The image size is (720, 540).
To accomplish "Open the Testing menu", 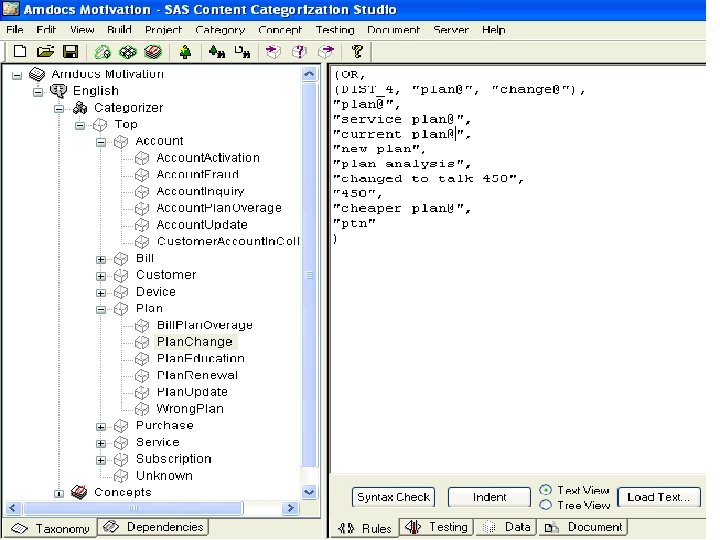I will point(335,30).
